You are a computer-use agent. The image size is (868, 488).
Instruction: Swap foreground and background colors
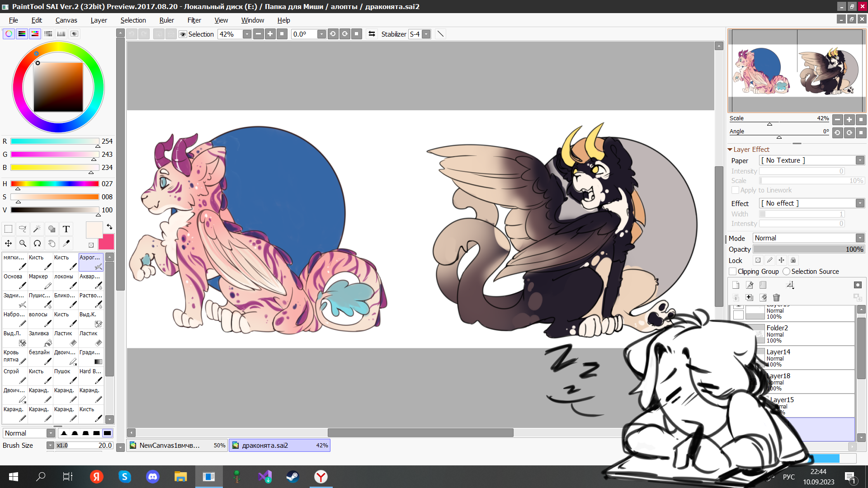click(x=109, y=226)
